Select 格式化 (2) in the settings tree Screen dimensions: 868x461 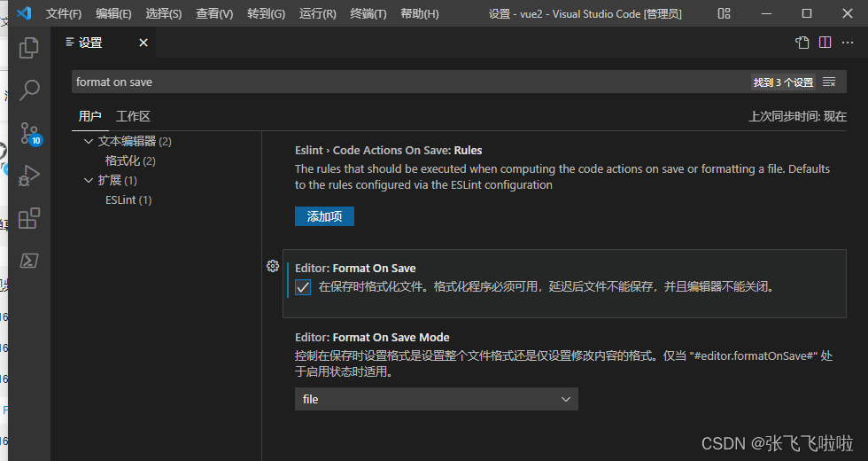pyautogui.click(x=130, y=160)
